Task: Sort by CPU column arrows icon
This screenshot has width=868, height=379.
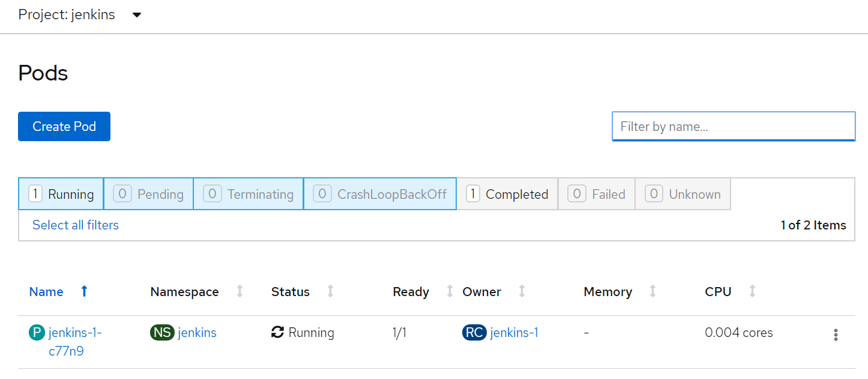Action: (752, 291)
